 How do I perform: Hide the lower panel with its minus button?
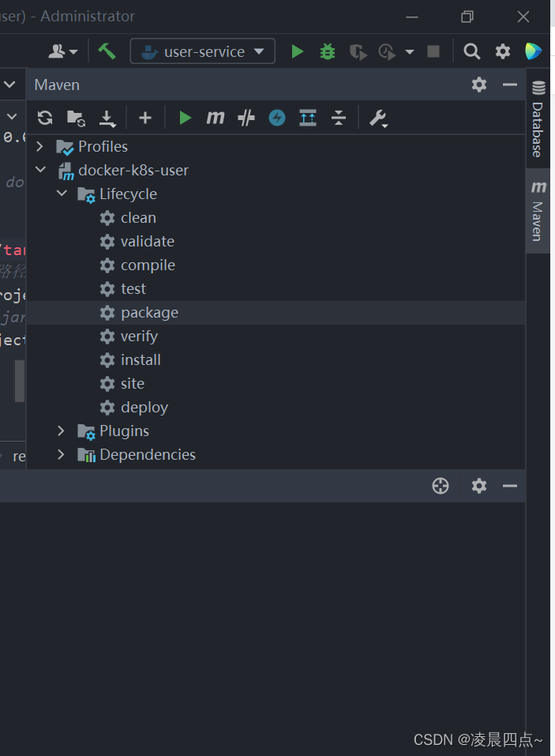[510, 486]
